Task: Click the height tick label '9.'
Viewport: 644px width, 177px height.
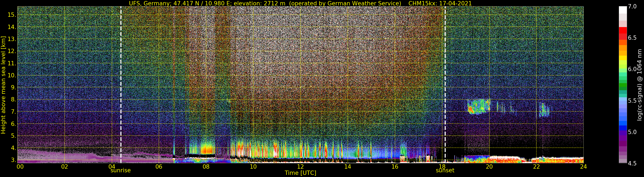Action: coord(14,87)
